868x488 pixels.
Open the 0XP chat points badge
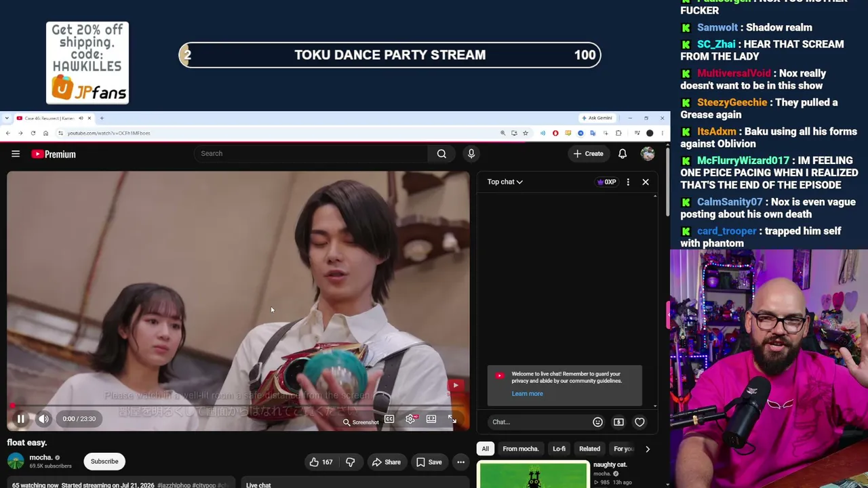point(606,182)
